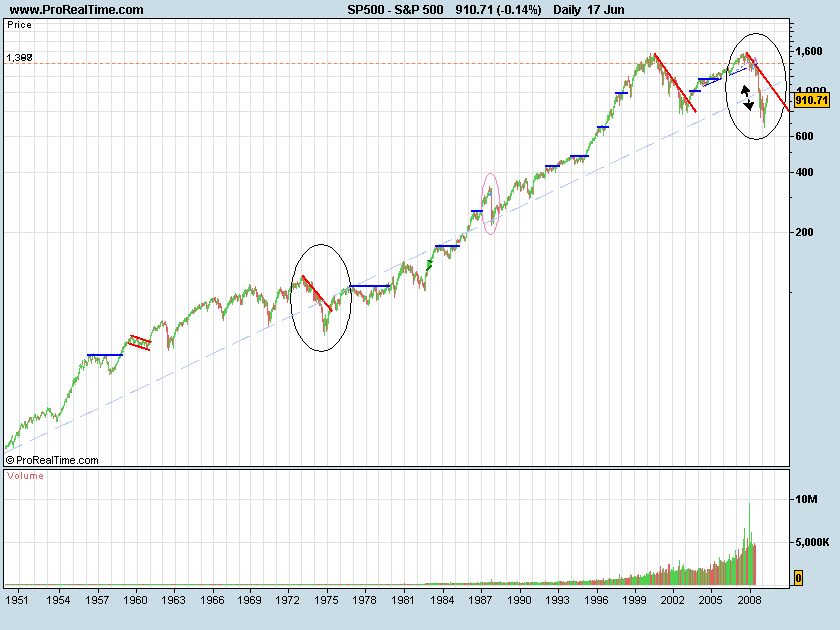Click the 1957 year label on time axis
This screenshot has width=840, height=630.
coord(97,600)
